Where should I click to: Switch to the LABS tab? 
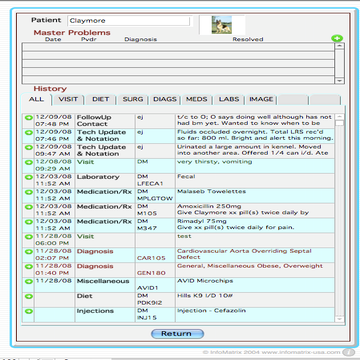[229, 99]
